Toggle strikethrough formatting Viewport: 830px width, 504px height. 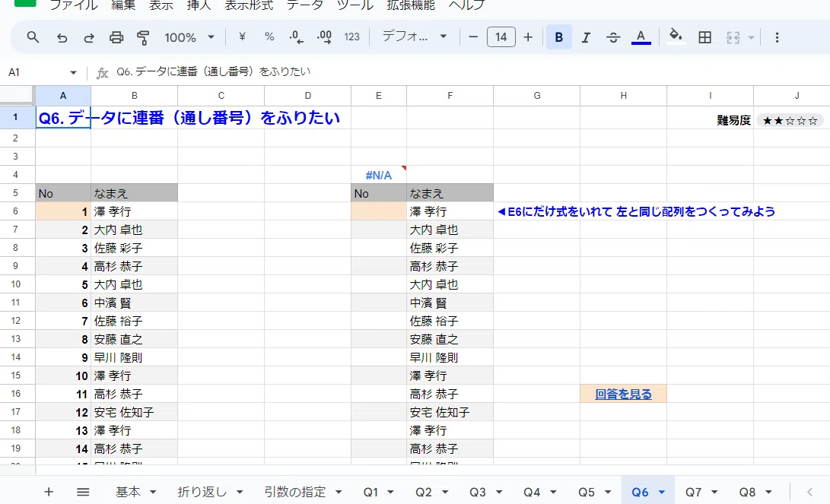(613, 37)
